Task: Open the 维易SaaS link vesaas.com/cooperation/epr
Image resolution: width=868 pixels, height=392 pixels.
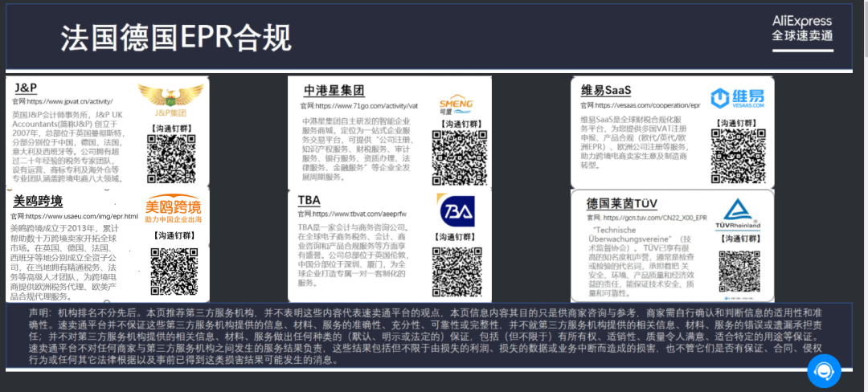Action: point(640,105)
